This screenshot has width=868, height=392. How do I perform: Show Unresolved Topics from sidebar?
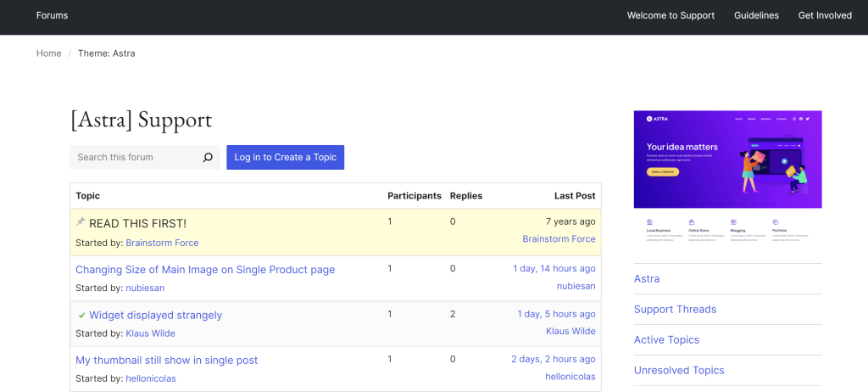tap(679, 370)
